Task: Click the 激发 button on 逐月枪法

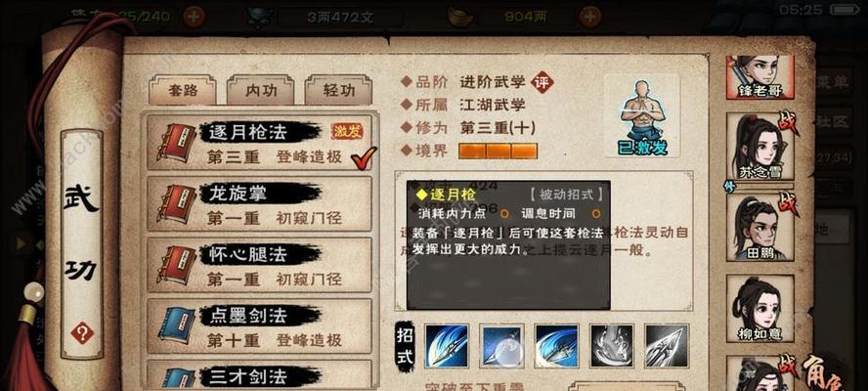Action: [x=347, y=131]
